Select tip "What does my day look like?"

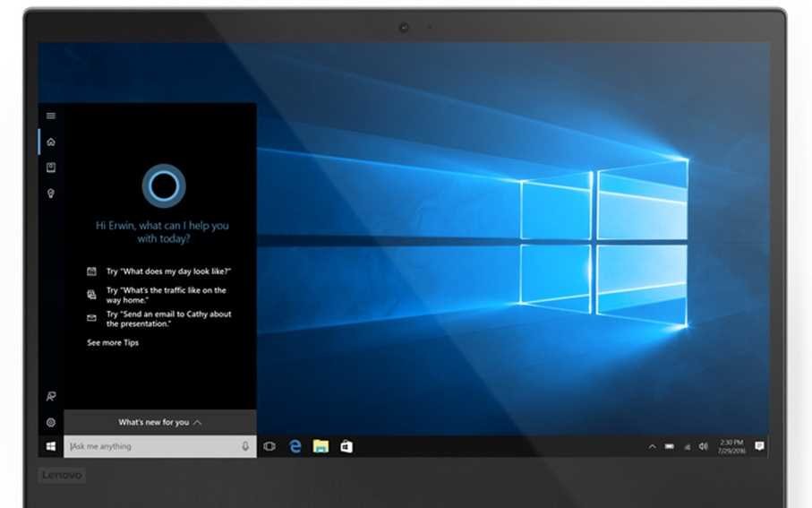pos(168,271)
